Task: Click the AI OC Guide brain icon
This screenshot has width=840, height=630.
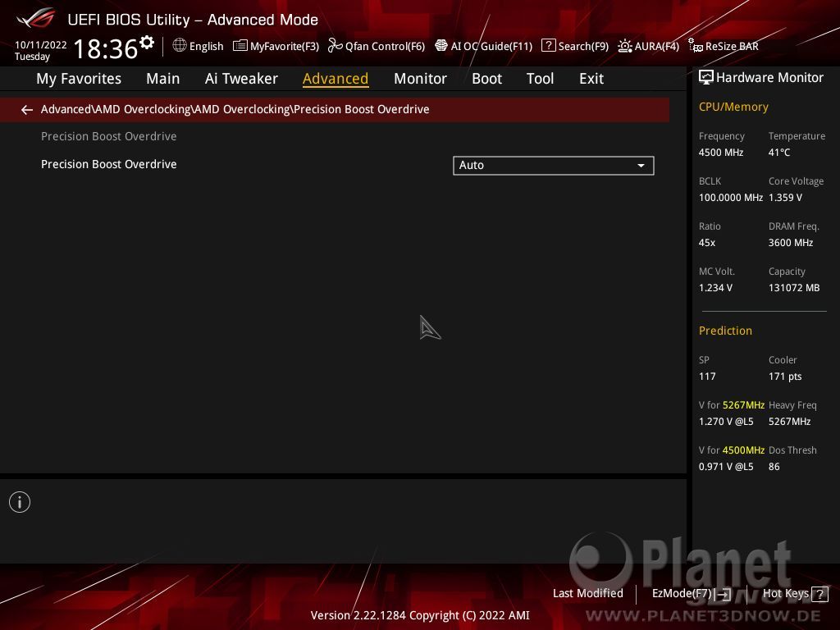Action: click(441, 46)
